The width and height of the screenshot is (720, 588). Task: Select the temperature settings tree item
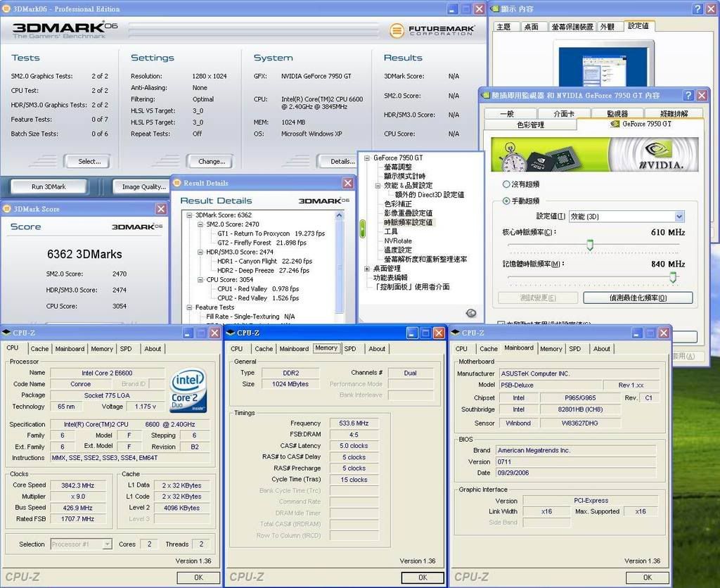click(x=398, y=250)
